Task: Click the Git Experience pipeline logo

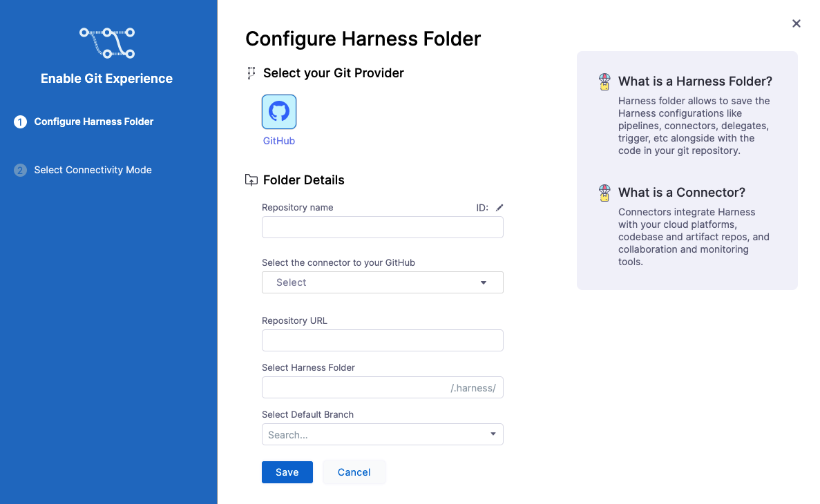Action: tap(107, 43)
